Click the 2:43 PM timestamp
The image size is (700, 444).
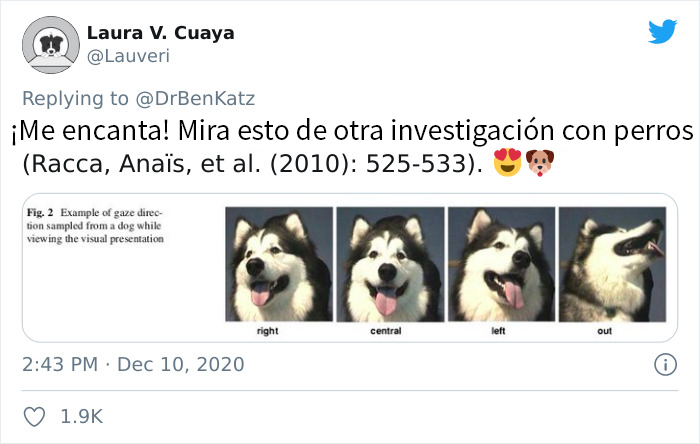(60, 365)
